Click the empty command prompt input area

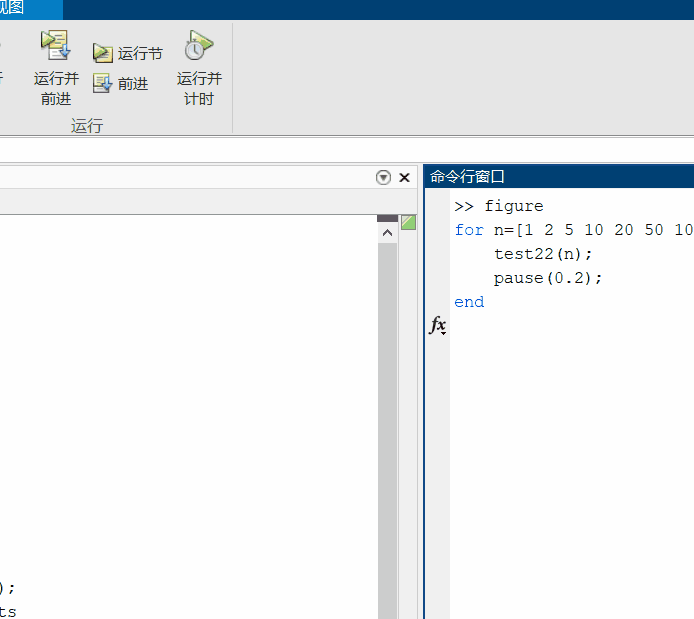571,326
